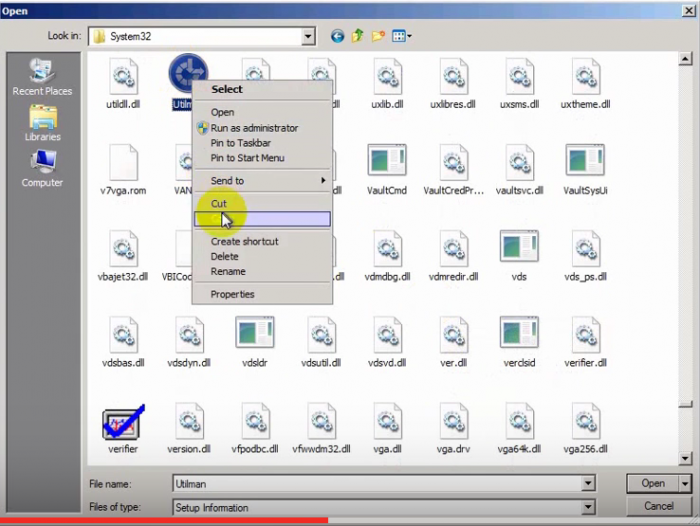Choose Pin to Start Menu
Viewport: 700px width, 526px height.
[x=262, y=158]
